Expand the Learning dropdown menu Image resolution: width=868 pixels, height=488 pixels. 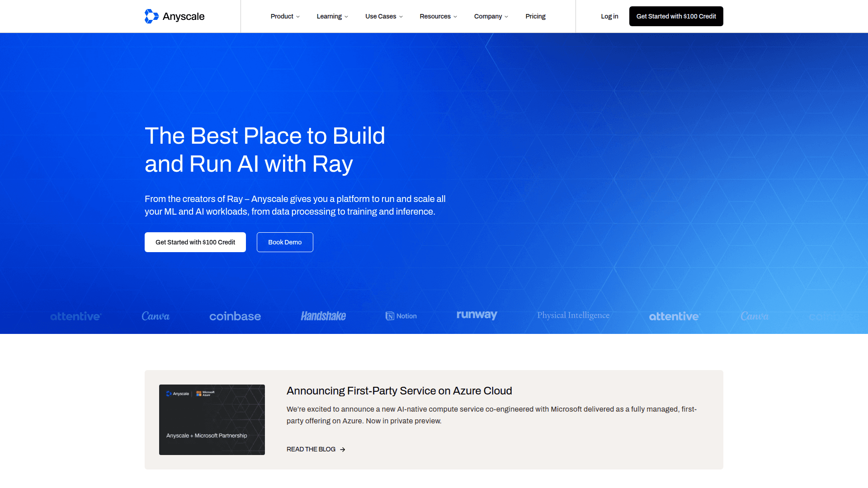pyautogui.click(x=332, y=16)
